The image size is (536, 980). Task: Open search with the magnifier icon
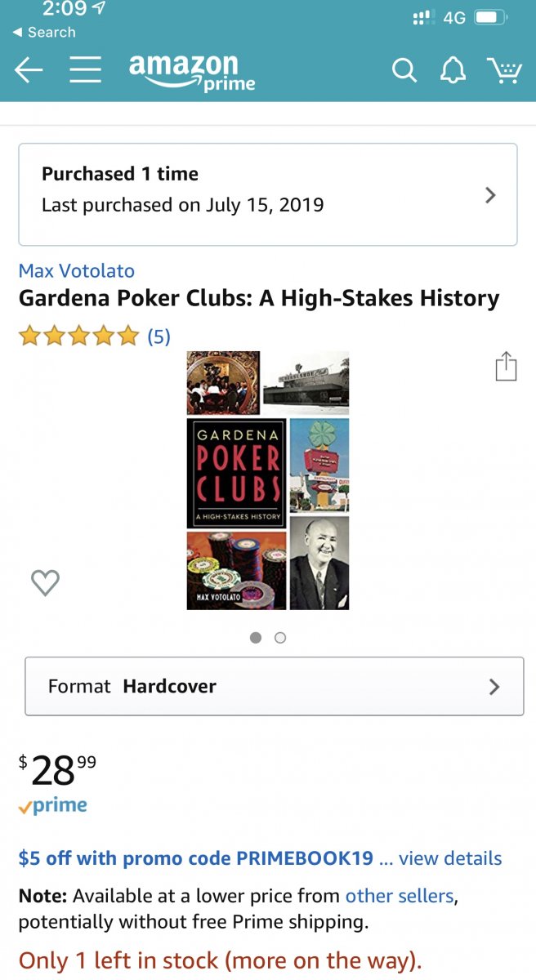[404, 70]
